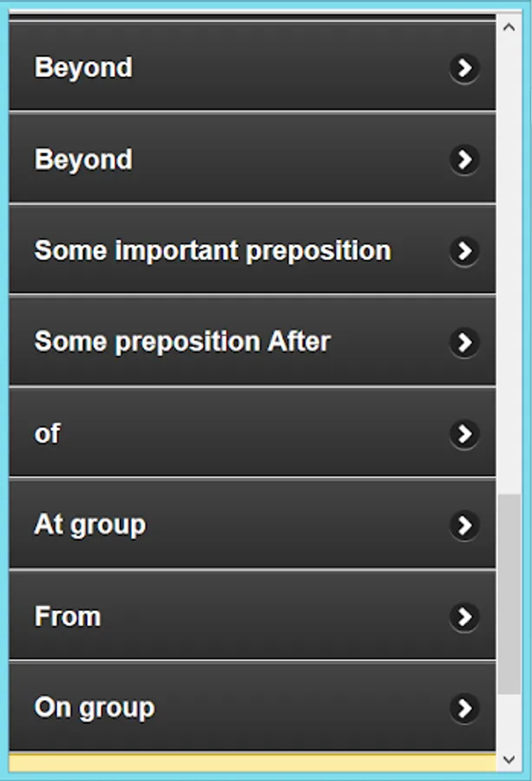The width and height of the screenshot is (532, 781).
Task: Select the 'Some preposition After' text label
Action: [182, 342]
